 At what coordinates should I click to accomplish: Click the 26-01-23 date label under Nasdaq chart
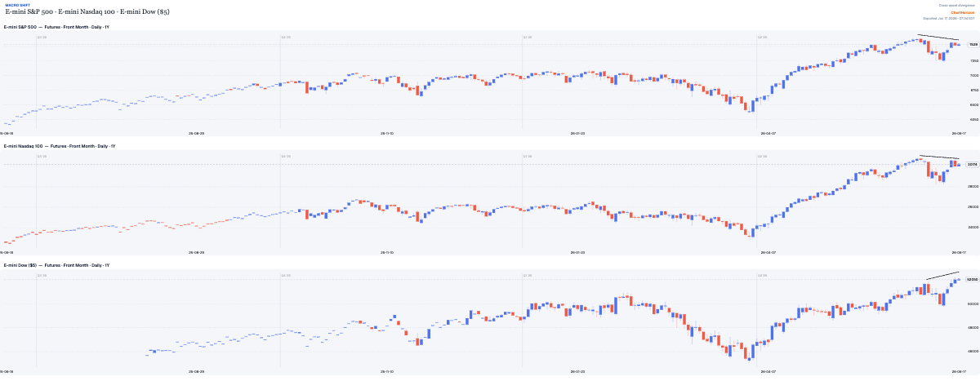point(579,253)
